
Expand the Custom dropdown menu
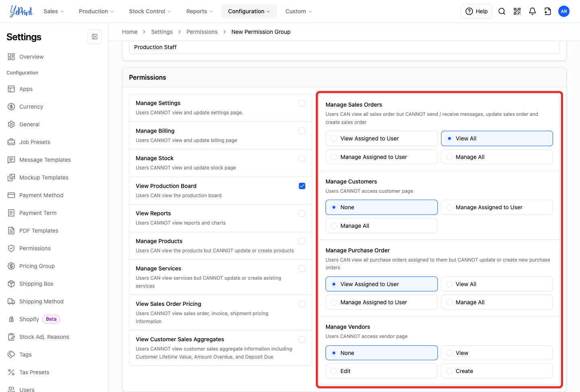coord(298,11)
